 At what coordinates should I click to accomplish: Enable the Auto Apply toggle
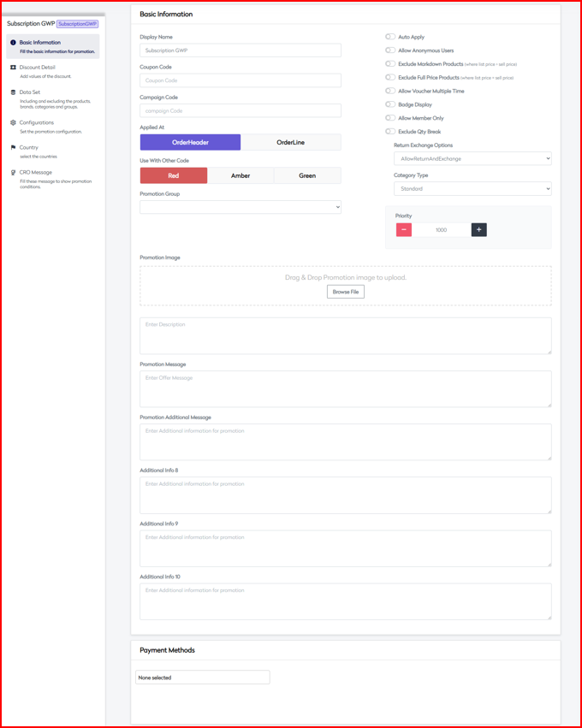click(390, 37)
